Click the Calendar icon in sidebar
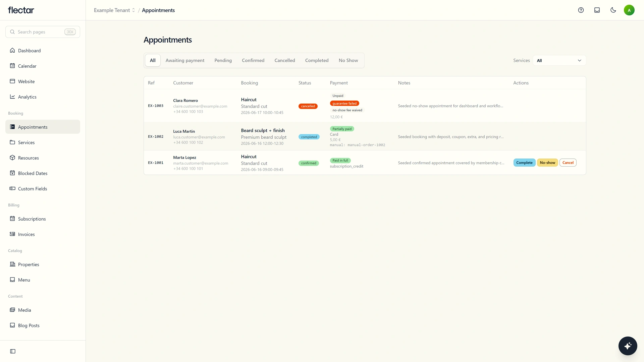The image size is (644, 362). pos(12,66)
